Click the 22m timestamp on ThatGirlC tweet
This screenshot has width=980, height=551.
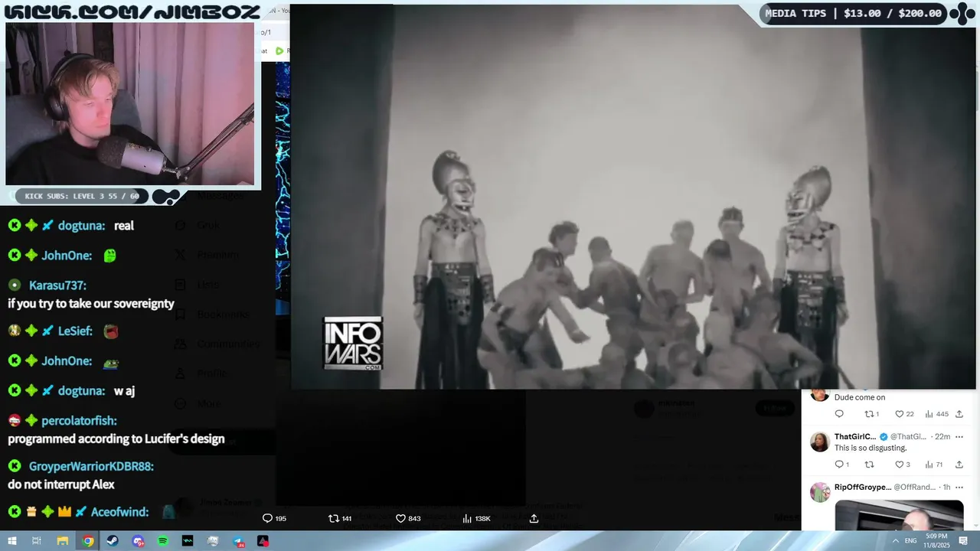pos(942,436)
